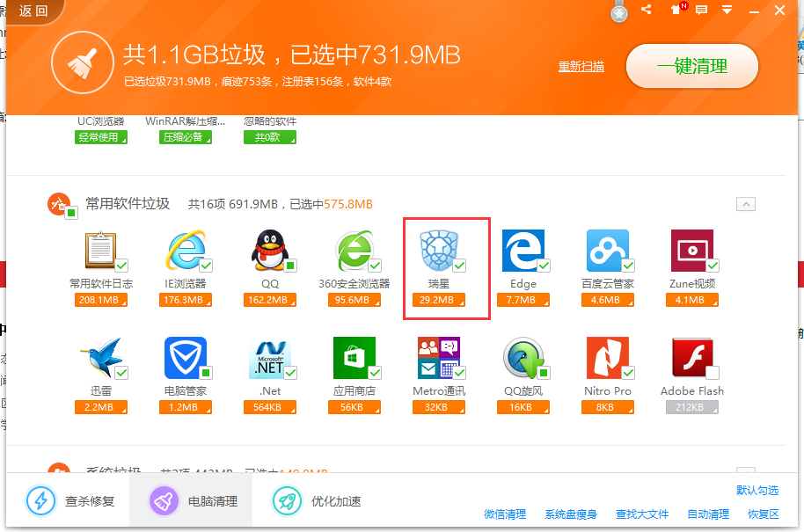804x532 pixels.
Task: Toggle the 常用软件垃圾 category checkbox
Action: pos(71,213)
